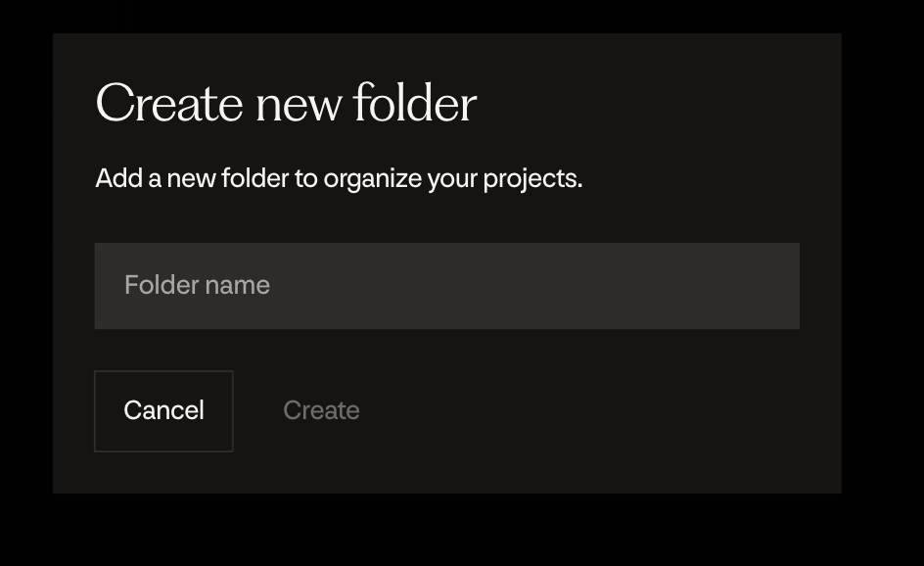Click the Folder name input field
The width and height of the screenshot is (924, 566).
(446, 286)
